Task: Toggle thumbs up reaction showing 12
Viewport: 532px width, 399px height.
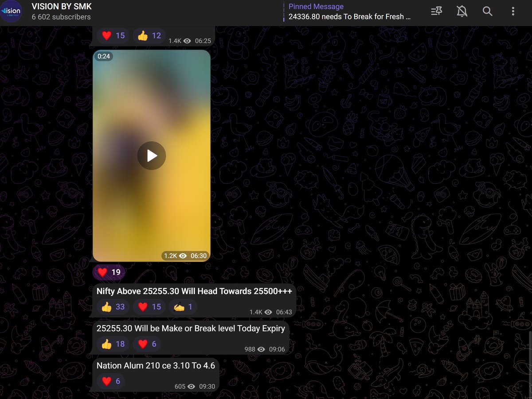Action: (149, 35)
